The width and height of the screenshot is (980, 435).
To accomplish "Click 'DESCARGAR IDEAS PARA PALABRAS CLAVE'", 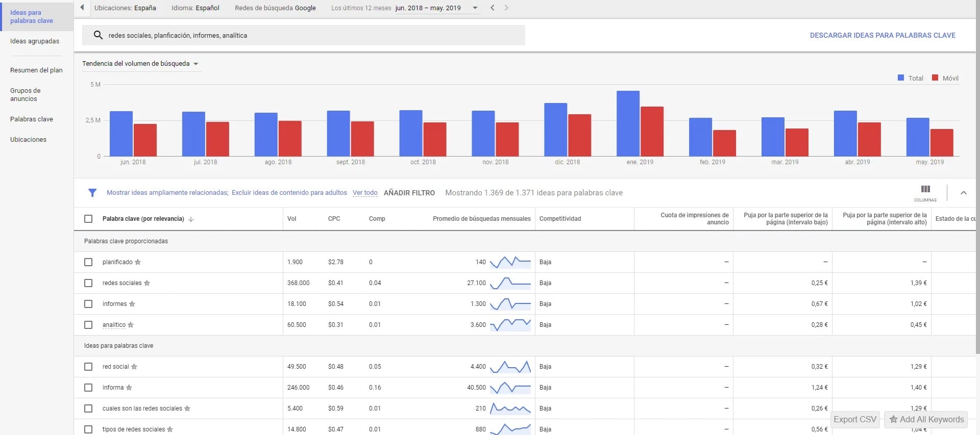I will tap(883, 35).
